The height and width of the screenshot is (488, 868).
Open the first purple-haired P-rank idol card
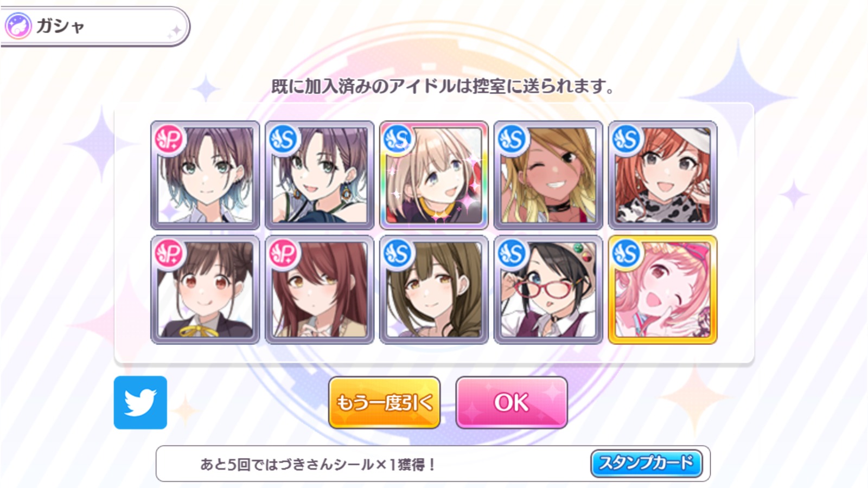pos(205,175)
